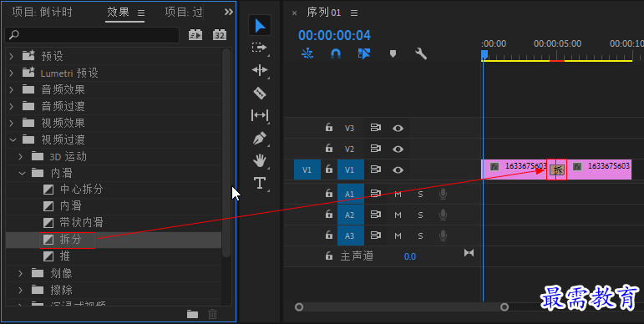
Task: Hide track V1 output with eye icon
Action: [x=398, y=170]
